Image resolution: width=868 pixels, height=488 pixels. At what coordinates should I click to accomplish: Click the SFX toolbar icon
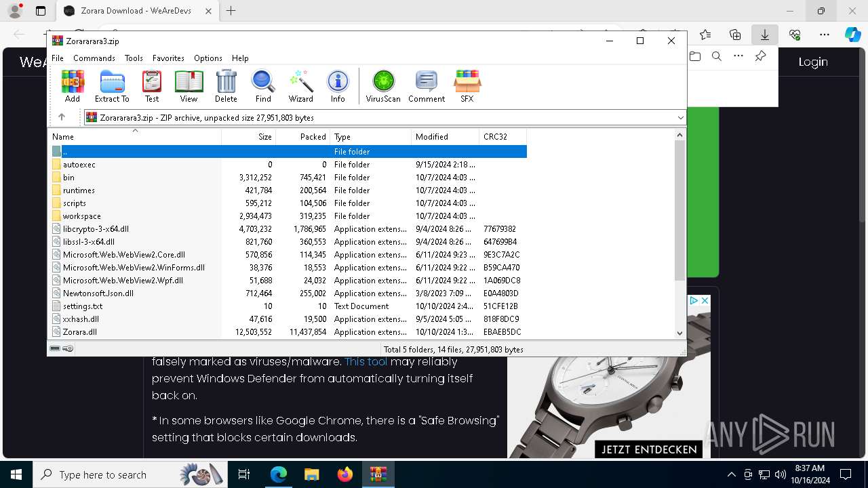pos(467,86)
